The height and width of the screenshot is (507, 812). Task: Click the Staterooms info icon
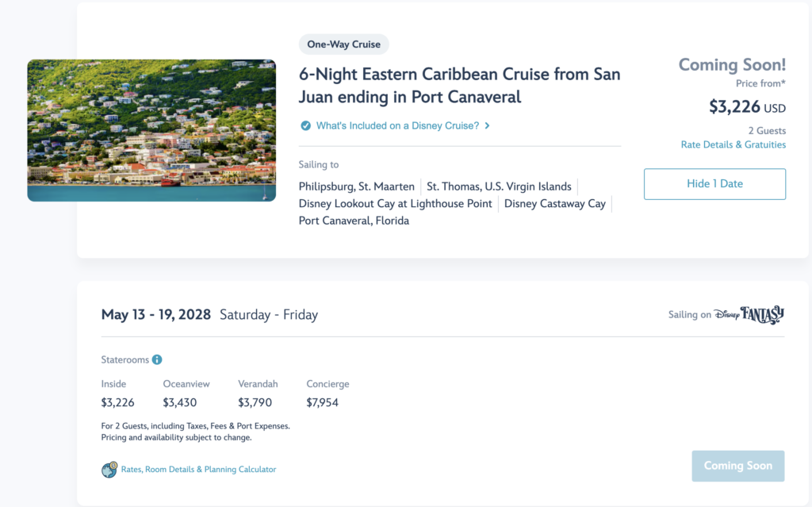(x=157, y=359)
